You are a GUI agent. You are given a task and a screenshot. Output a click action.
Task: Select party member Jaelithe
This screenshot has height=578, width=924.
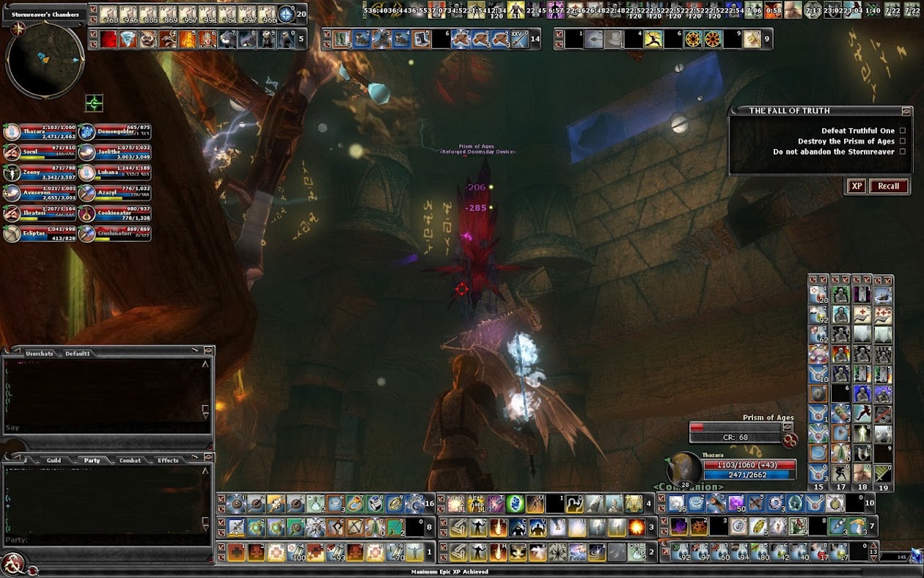point(114,153)
